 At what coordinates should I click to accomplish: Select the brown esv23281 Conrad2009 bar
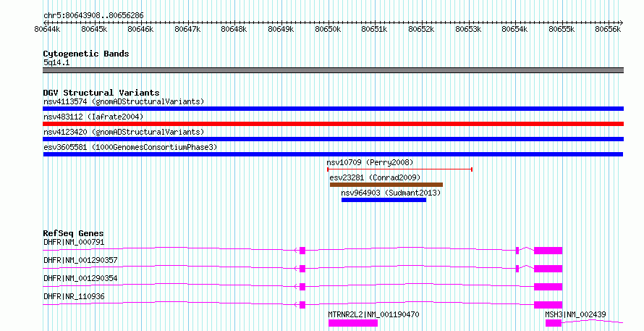click(x=386, y=185)
